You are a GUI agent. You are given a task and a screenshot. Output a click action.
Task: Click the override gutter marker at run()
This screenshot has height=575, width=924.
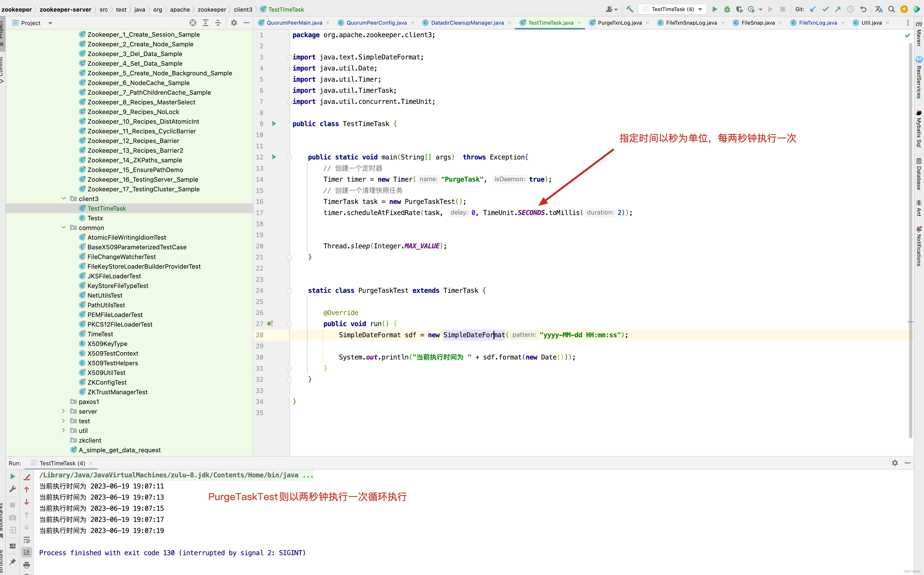270,324
